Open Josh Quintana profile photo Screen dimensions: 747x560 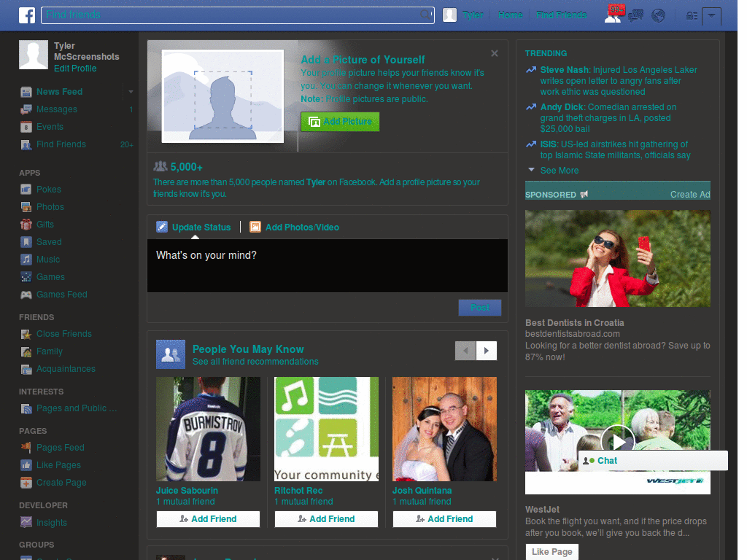pyautogui.click(x=444, y=429)
